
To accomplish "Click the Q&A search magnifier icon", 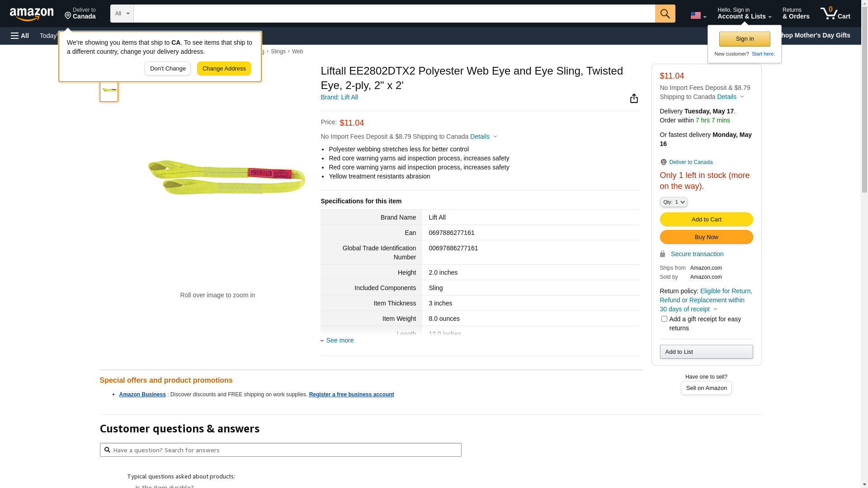I will click(x=107, y=450).
